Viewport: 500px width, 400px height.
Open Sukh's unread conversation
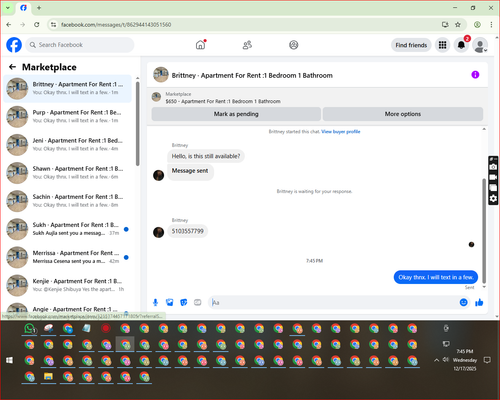(67, 229)
